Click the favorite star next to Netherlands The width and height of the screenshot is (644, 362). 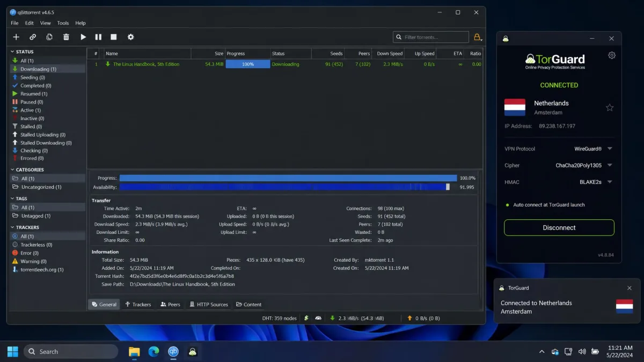point(610,107)
